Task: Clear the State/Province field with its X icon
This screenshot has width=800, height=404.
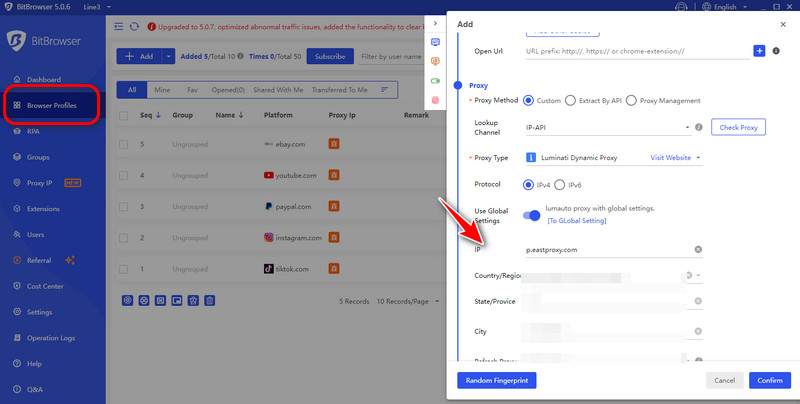Action: pyautogui.click(x=698, y=301)
